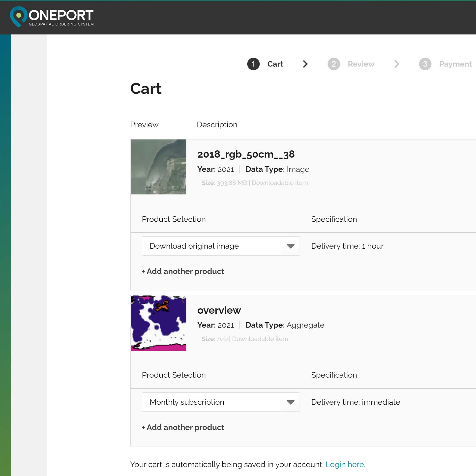Click the chevron between Review and Payment

point(397,64)
